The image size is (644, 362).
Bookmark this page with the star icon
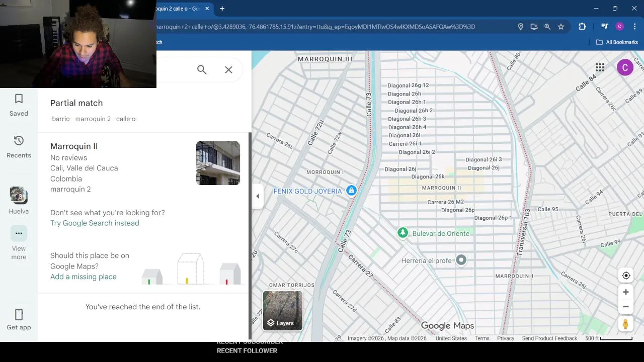pos(561,27)
